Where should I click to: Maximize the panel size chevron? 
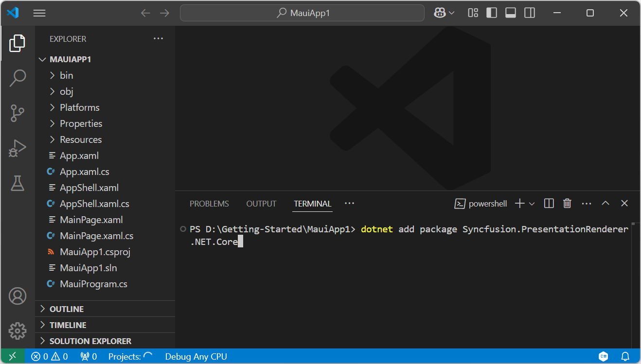click(605, 204)
